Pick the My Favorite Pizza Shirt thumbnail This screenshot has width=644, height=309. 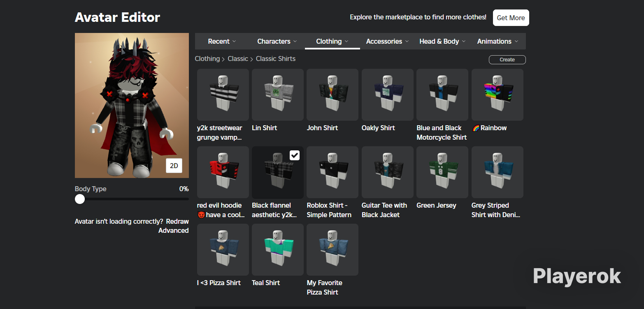[332, 250]
